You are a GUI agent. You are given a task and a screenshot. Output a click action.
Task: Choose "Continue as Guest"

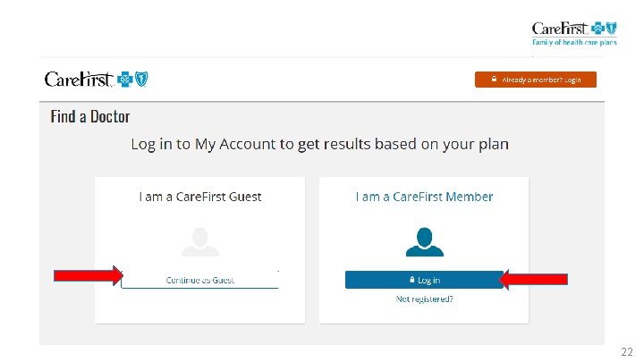tap(200, 280)
